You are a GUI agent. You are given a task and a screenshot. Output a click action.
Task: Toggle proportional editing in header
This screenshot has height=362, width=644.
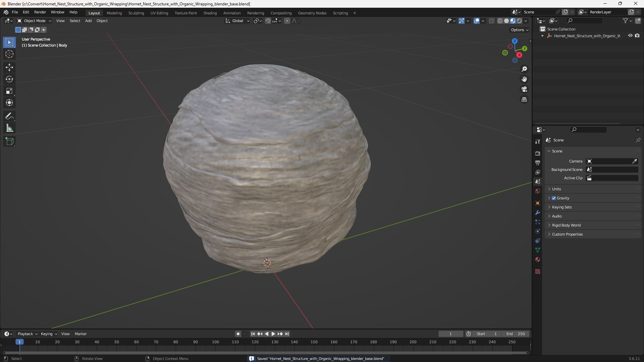[287, 21]
